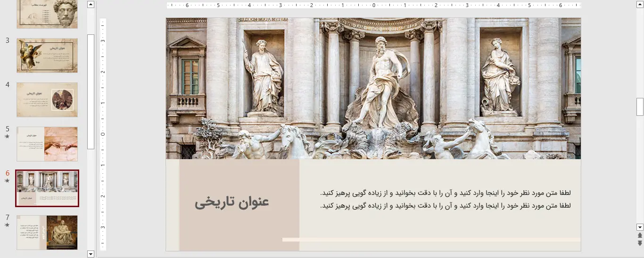644x258 pixels.
Task: Click slide number 3 label in thumbnail pane
Action: (x=8, y=40)
